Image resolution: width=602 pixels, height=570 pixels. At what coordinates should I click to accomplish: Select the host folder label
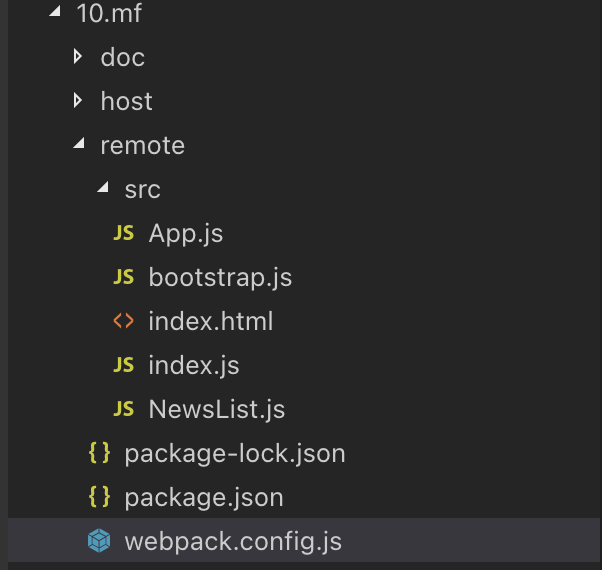coord(126,101)
